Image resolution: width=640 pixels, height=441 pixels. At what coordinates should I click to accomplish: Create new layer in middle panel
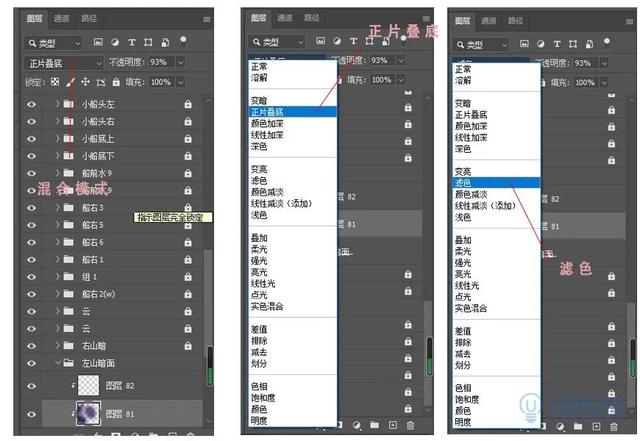click(x=393, y=425)
